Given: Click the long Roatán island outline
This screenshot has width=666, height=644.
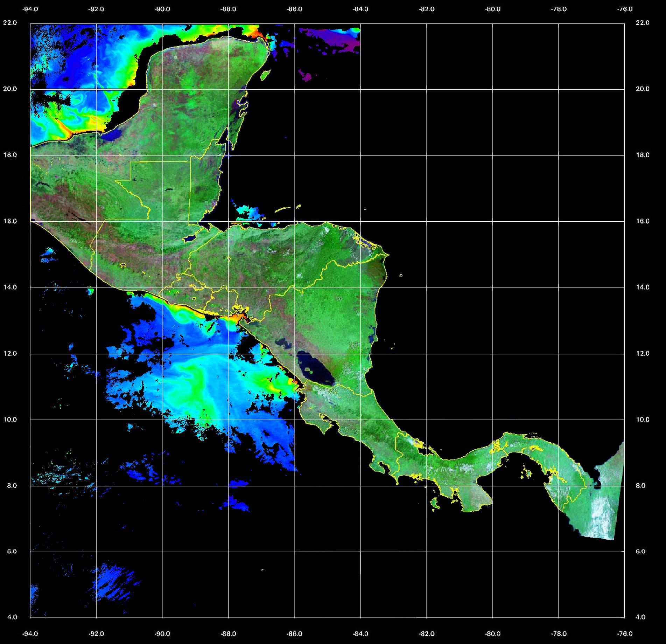Looking at the screenshot, I should (x=282, y=210).
